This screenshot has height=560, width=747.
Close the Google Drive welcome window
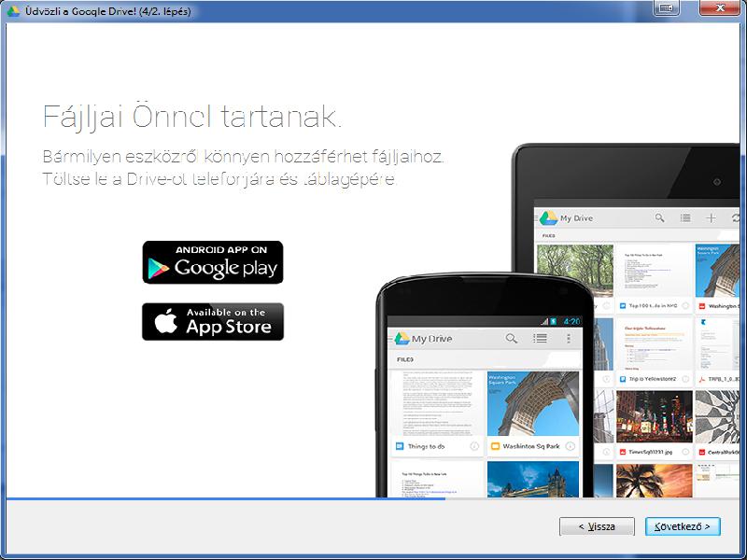(x=720, y=8)
